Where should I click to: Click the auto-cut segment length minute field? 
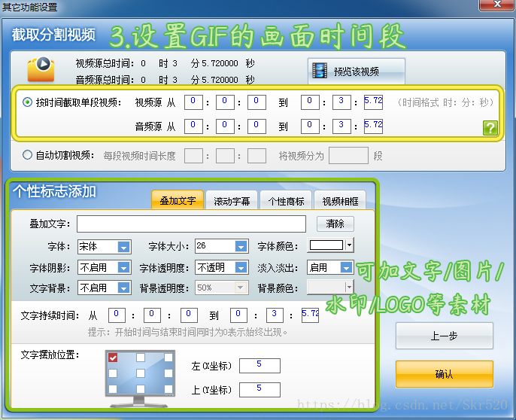tap(225, 156)
